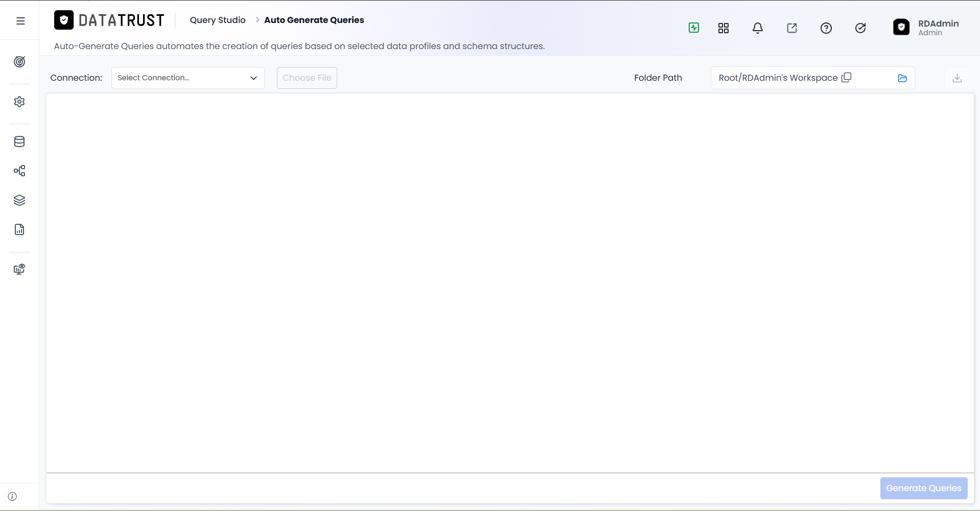Viewport: 980px width, 511px height.
Task: Open the hamburger menu
Action: [x=20, y=21]
